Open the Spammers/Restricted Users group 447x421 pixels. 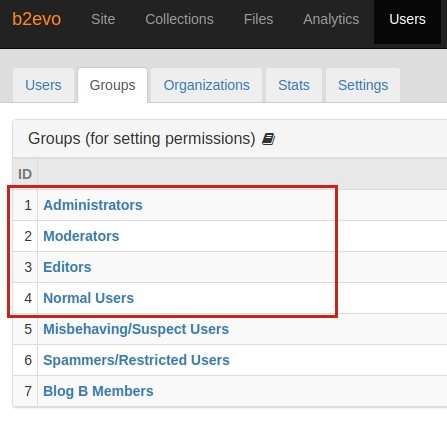pyautogui.click(x=136, y=360)
